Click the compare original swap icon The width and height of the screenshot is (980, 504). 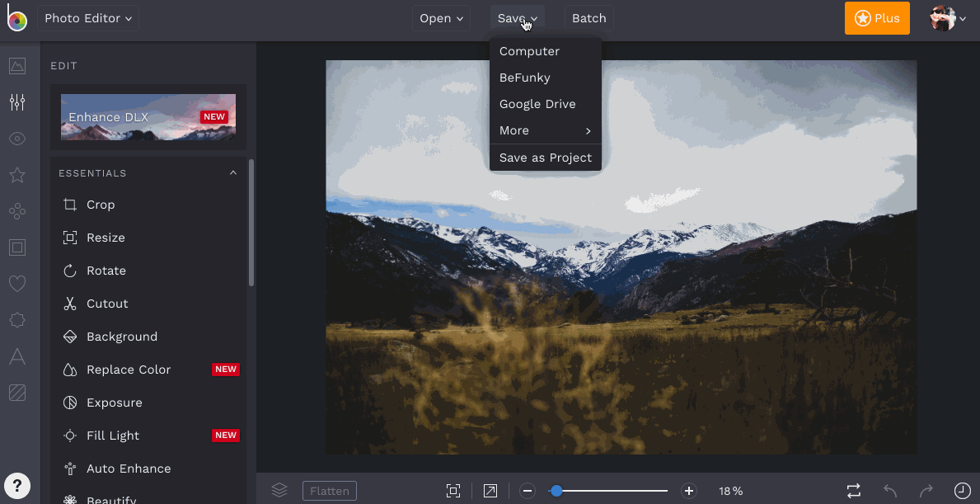click(x=854, y=491)
